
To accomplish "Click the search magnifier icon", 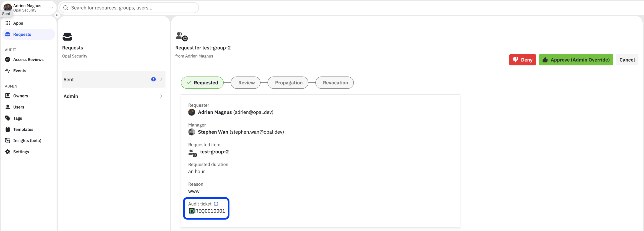I will pyautogui.click(x=66, y=8).
